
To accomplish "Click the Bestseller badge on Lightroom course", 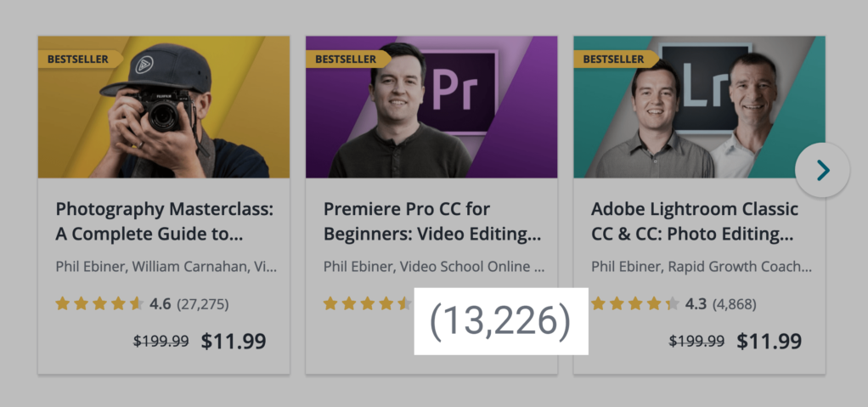I will point(614,59).
